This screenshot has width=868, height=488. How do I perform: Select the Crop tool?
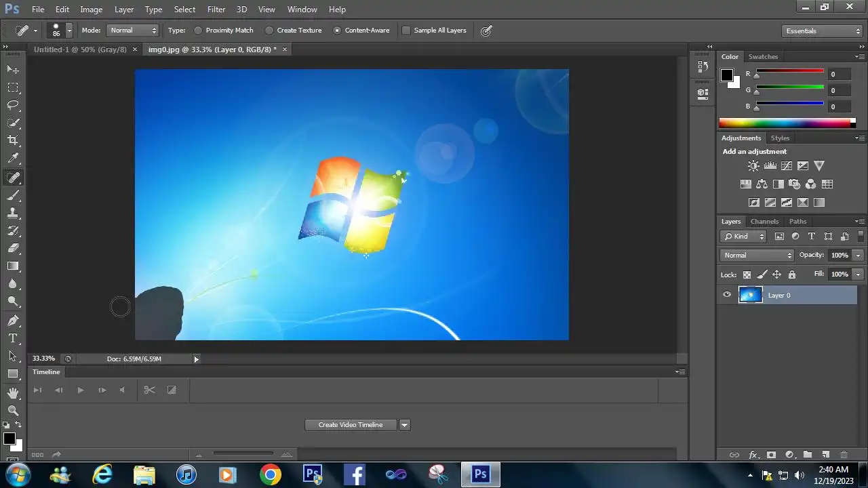click(13, 140)
